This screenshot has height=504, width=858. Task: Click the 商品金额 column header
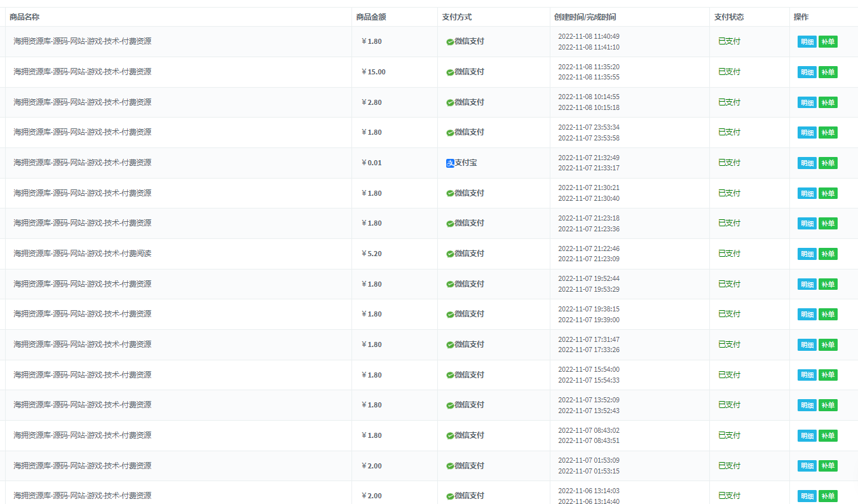pos(371,17)
